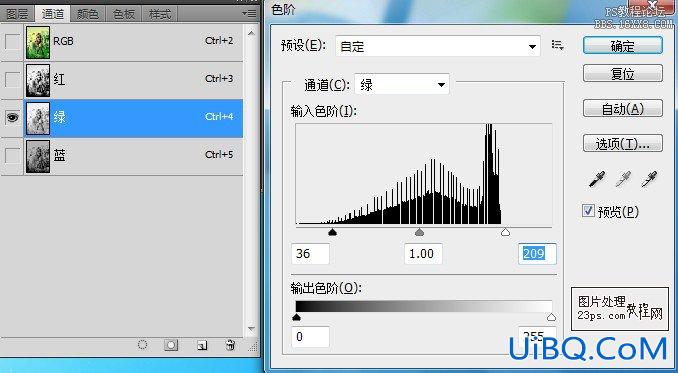
Task: Click the Ctrl+3 shortcut text
Action: [x=219, y=79]
